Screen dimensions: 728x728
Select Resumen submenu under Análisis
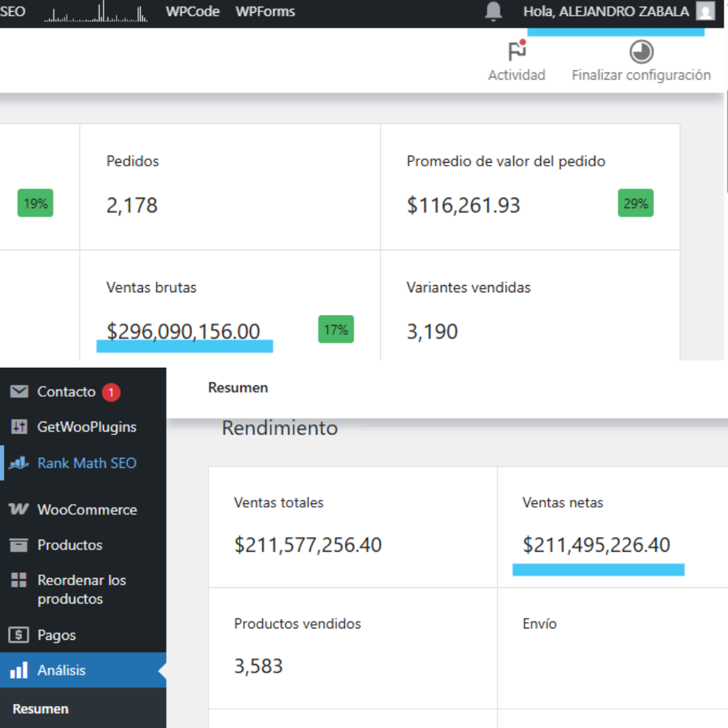41,709
